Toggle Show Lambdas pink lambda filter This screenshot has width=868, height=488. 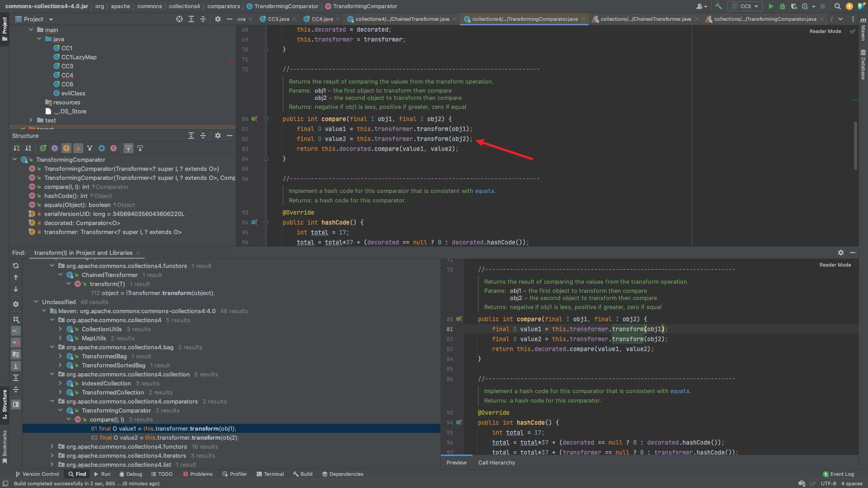(113, 148)
